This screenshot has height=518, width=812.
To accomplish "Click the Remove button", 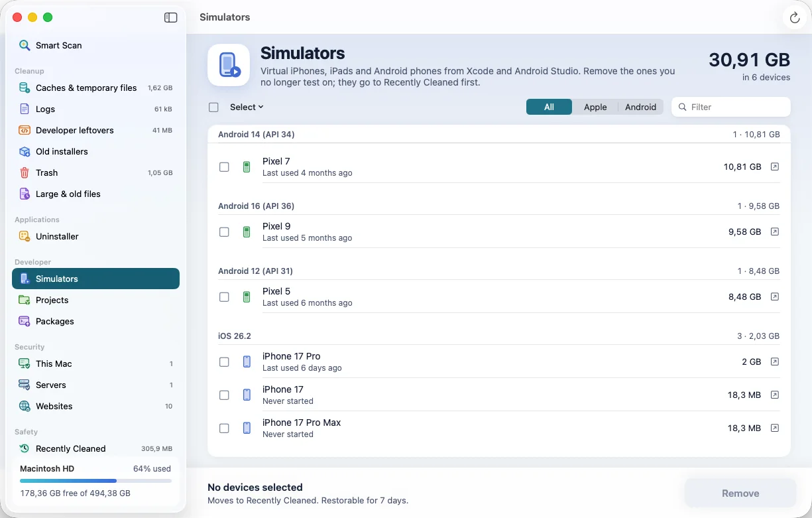I will [x=740, y=493].
